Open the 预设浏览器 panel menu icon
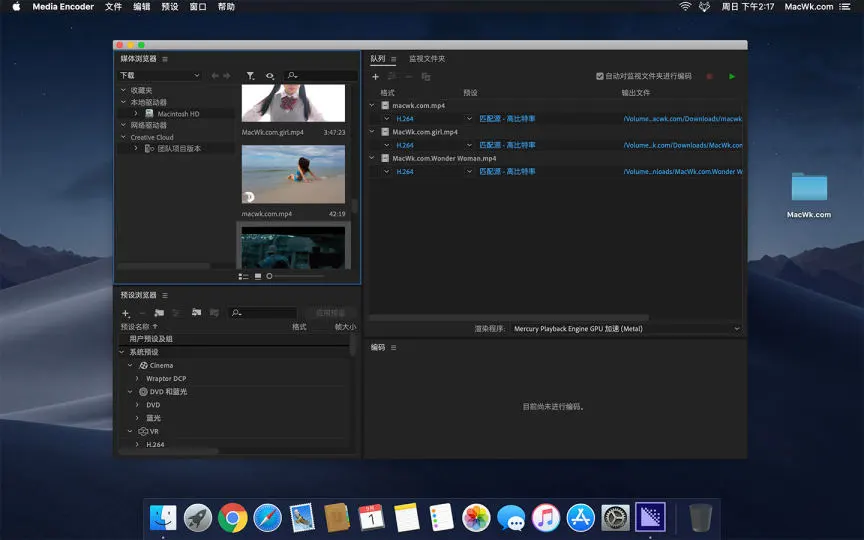The width and height of the screenshot is (864, 540). point(165,295)
